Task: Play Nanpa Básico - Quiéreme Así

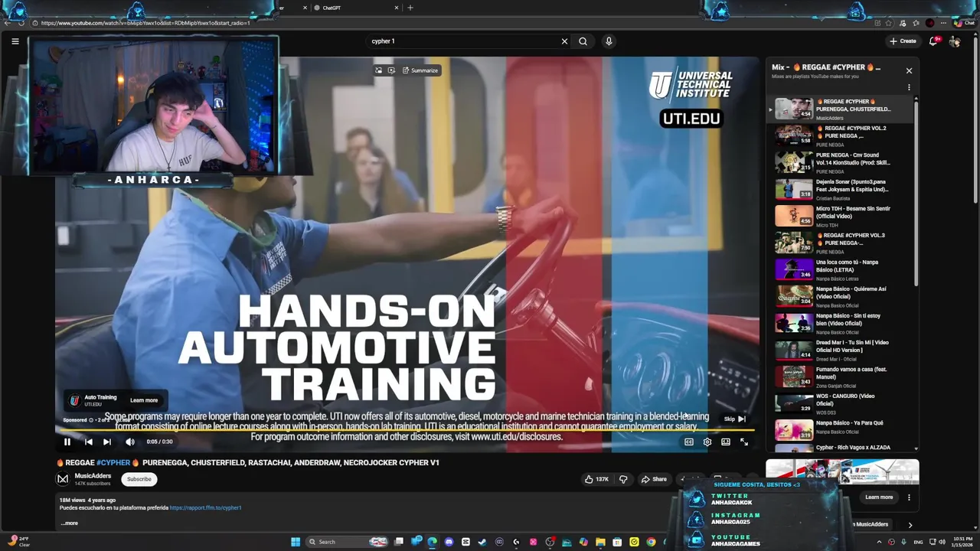Action: click(841, 296)
